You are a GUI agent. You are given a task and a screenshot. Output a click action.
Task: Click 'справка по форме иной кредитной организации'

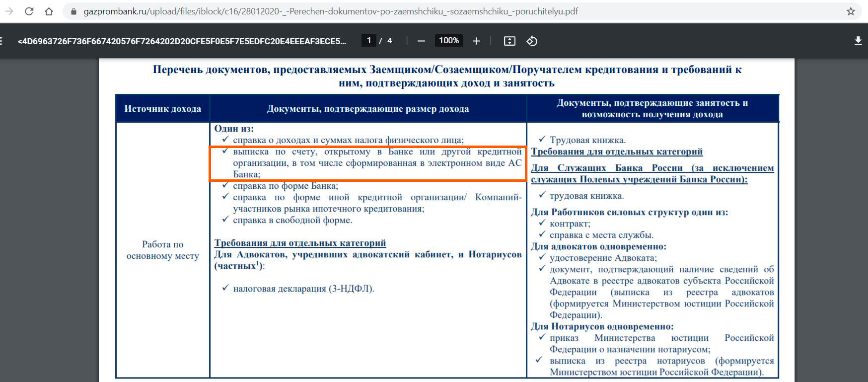[x=377, y=203]
